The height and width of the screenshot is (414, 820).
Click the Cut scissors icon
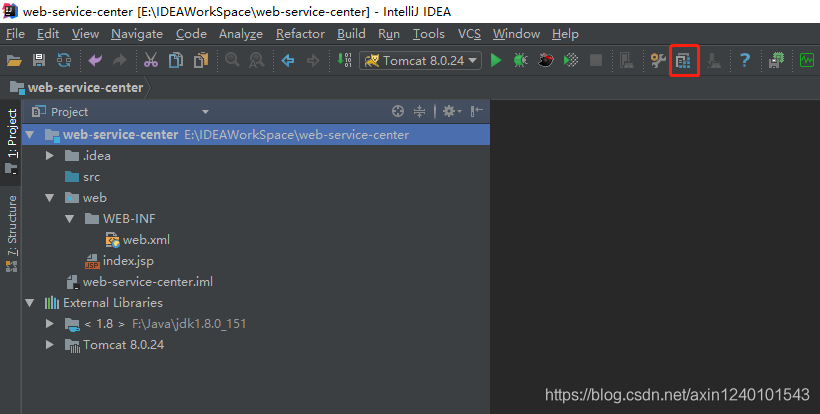pos(151,61)
